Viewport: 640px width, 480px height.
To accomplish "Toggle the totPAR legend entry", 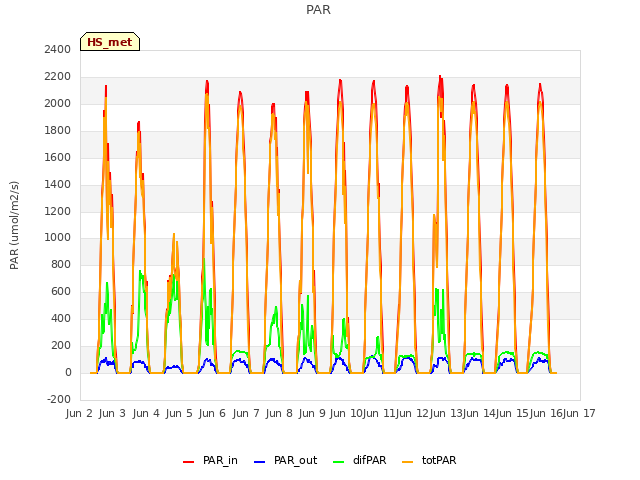I will point(429,460).
